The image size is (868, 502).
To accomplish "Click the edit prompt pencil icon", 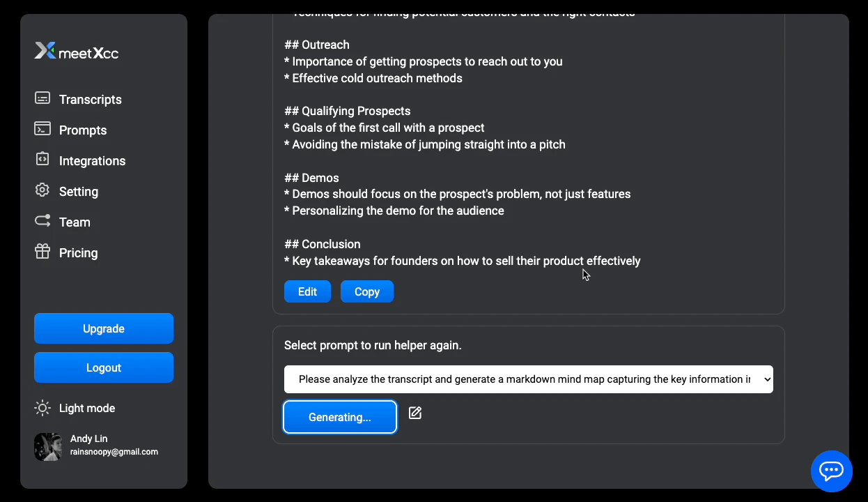I will tap(414, 413).
